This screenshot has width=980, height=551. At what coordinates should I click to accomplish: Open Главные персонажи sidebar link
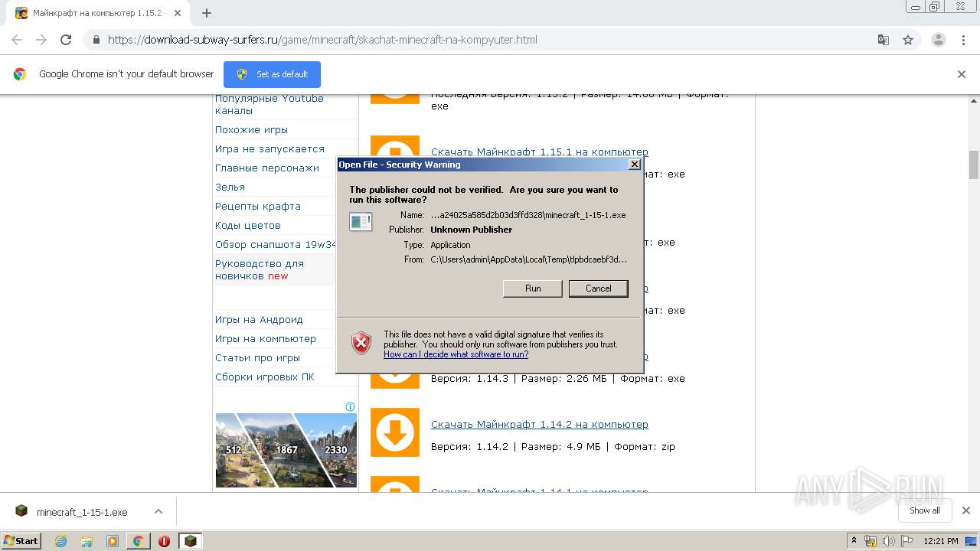[267, 168]
